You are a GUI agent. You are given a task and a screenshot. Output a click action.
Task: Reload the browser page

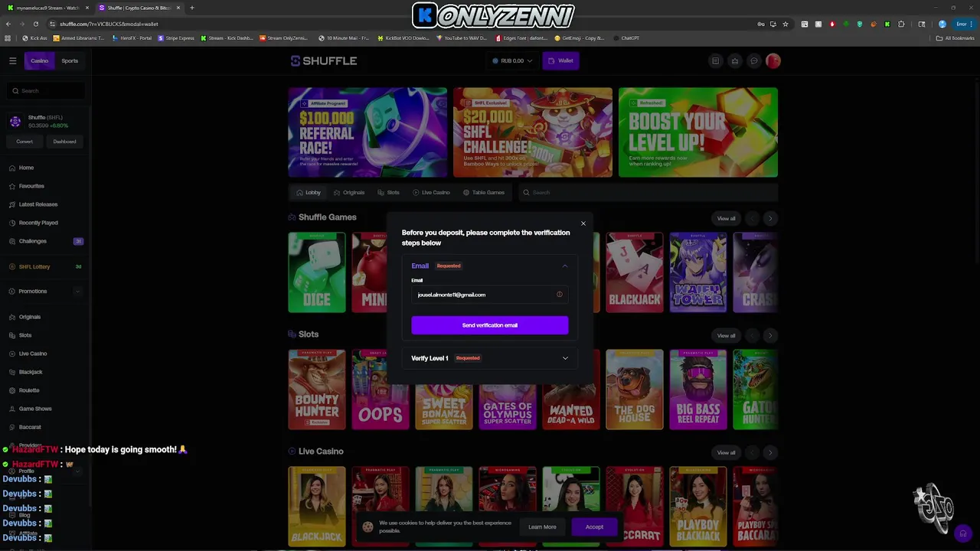[35, 24]
